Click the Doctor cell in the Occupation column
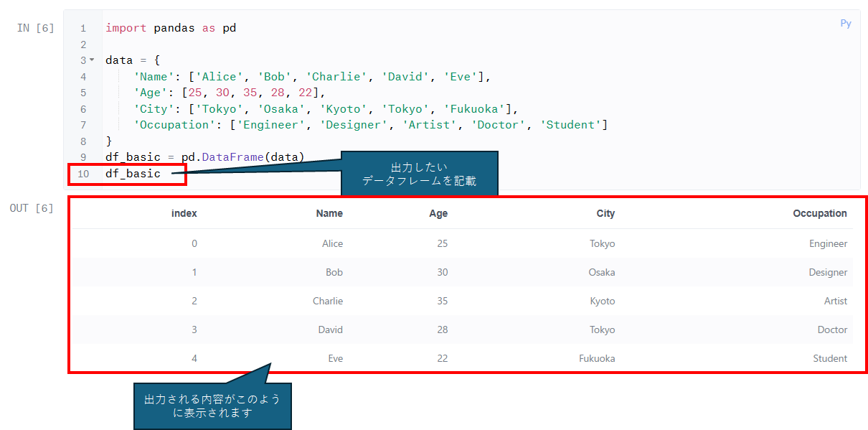 pos(833,329)
